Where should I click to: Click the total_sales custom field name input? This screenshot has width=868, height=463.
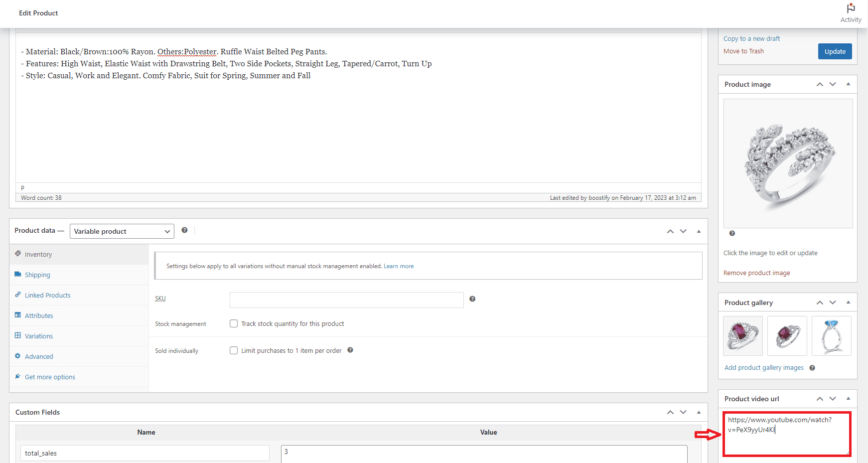(x=145, y=453)
